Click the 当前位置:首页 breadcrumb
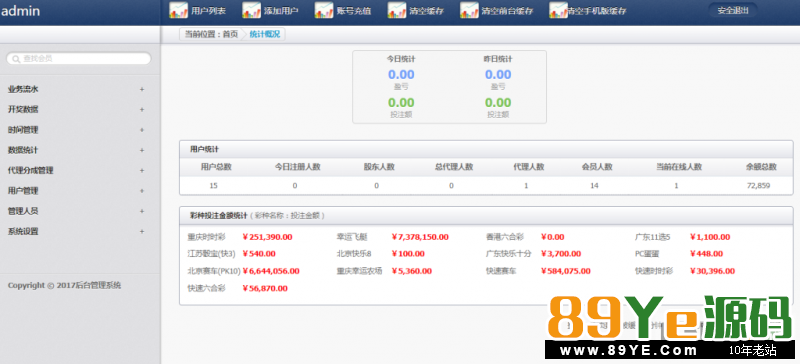Image resolution: width=800 pixels, height=364 pixels. (211, 35)
